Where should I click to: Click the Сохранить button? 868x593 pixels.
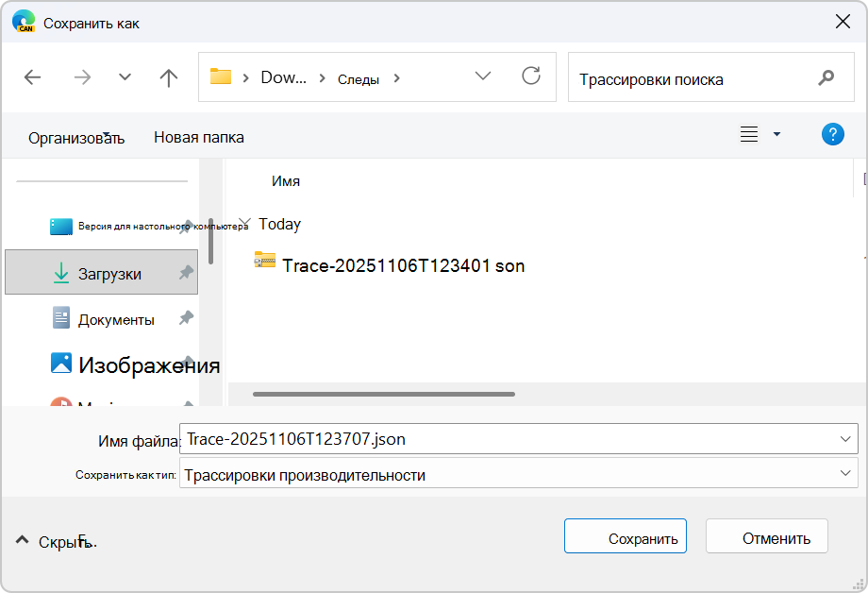(626, 536)
